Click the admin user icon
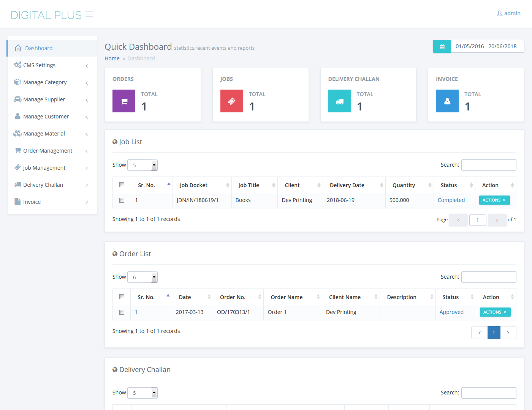The image size is (532, 410). pos(500,13)
